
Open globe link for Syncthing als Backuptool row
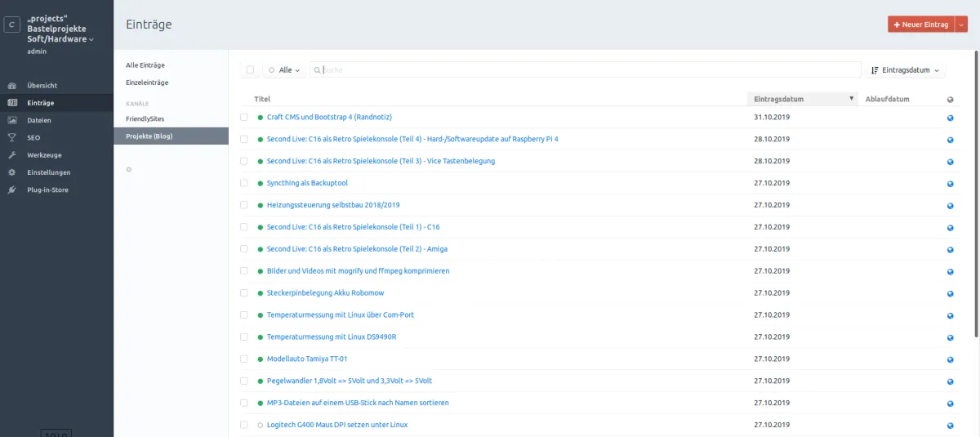point(951,183)
